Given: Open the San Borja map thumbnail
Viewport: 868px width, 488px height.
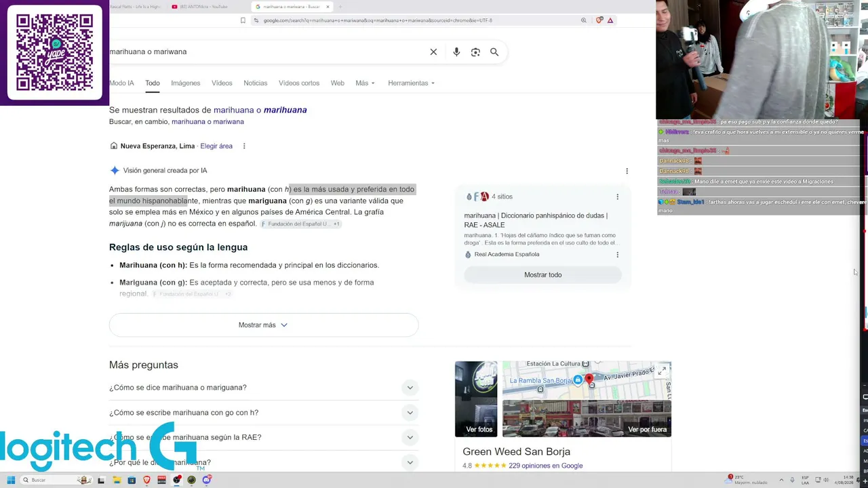Looking at the screenshot, I should 587,380.
